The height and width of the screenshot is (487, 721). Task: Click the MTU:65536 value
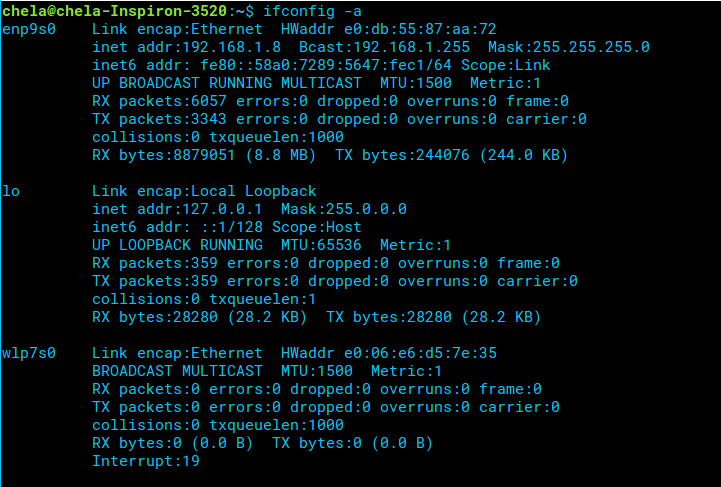coord(321,245)
